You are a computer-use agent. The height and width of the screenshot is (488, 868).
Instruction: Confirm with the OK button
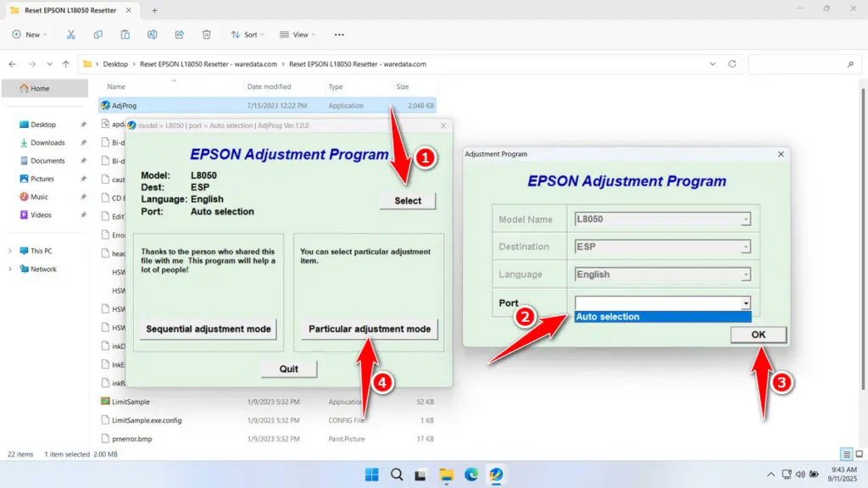click(x=758, y=335)
